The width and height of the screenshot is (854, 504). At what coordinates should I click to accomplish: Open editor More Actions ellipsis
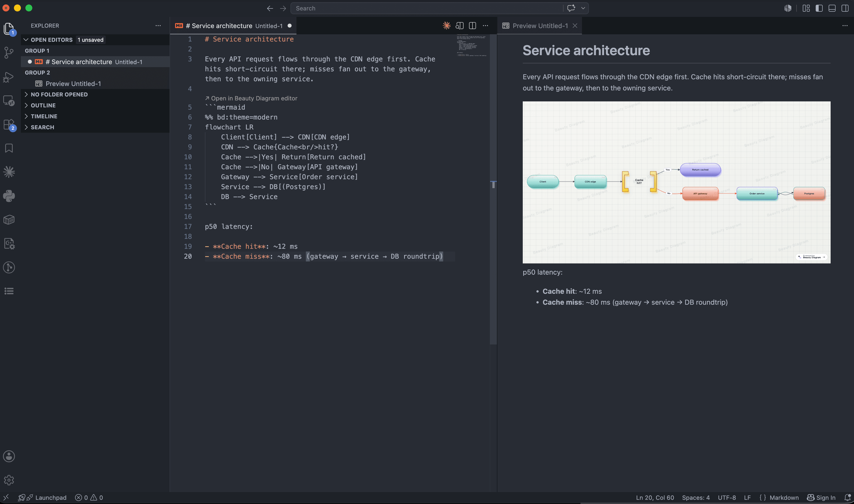point(485,25)
